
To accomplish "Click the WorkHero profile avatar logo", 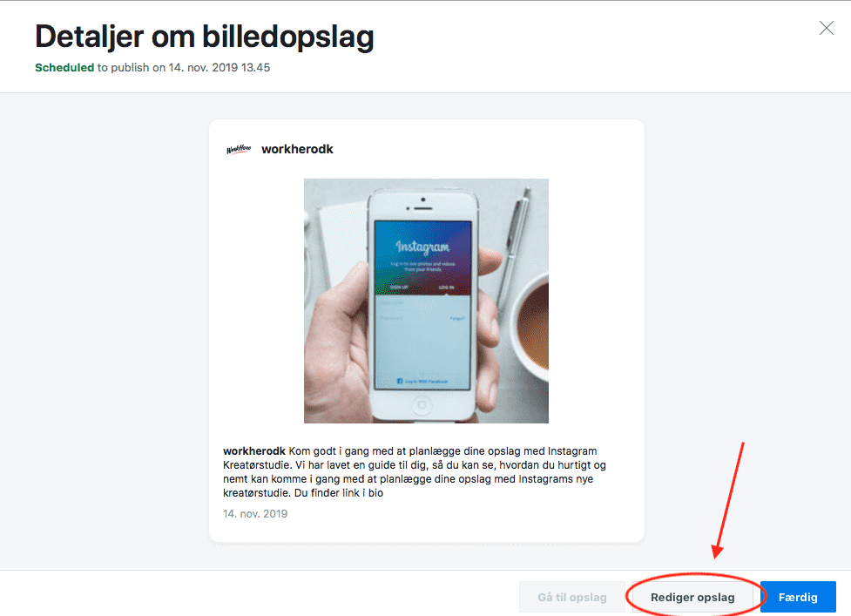I will coord(239,149).
